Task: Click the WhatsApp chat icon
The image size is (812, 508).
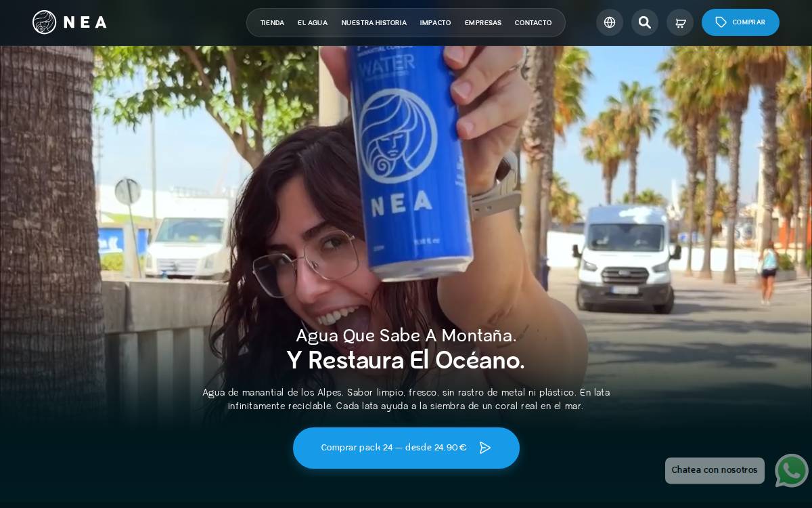Action: pos(792,470)
